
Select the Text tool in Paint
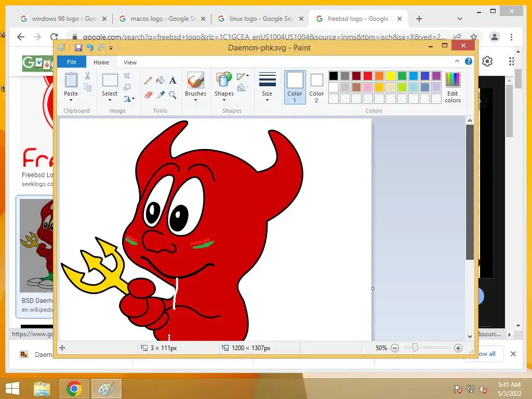coord(172,81)
